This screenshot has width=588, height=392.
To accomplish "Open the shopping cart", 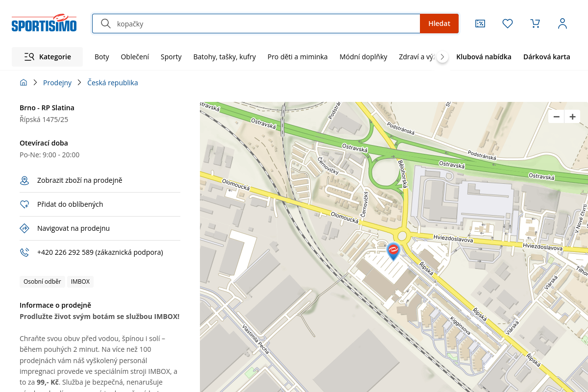I will point(535,24).
